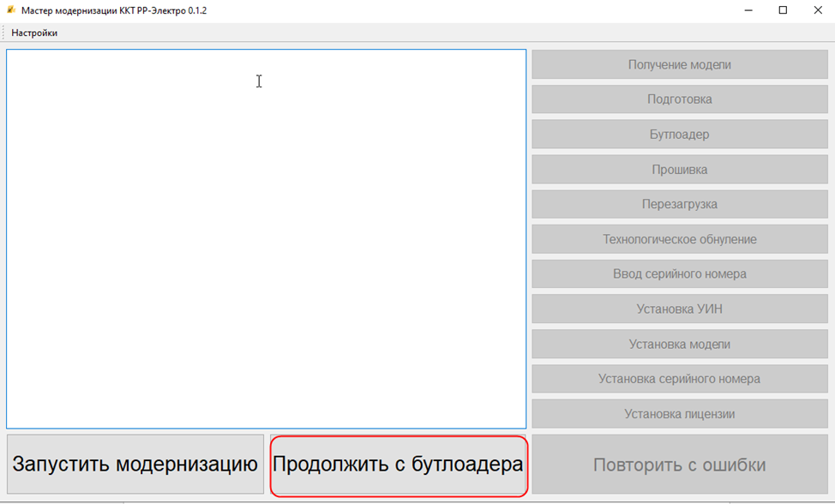835x504 pixels.
Task: Maximize the application window
Action: pyautogui.click(x=783, y=10)
